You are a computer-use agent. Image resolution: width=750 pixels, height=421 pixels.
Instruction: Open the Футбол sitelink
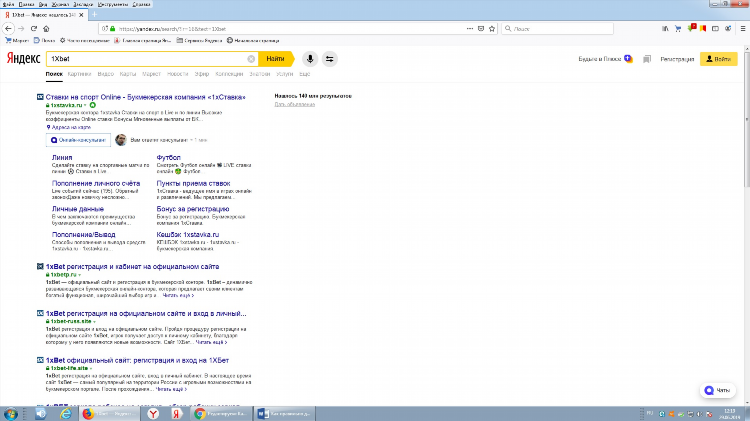click(x=168, y=157)
